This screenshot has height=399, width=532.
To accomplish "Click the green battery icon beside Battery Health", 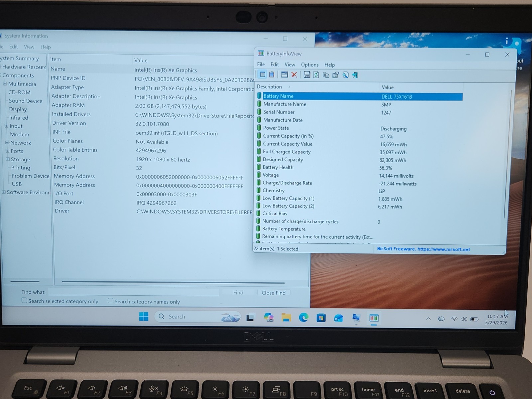I will (259, 167).
